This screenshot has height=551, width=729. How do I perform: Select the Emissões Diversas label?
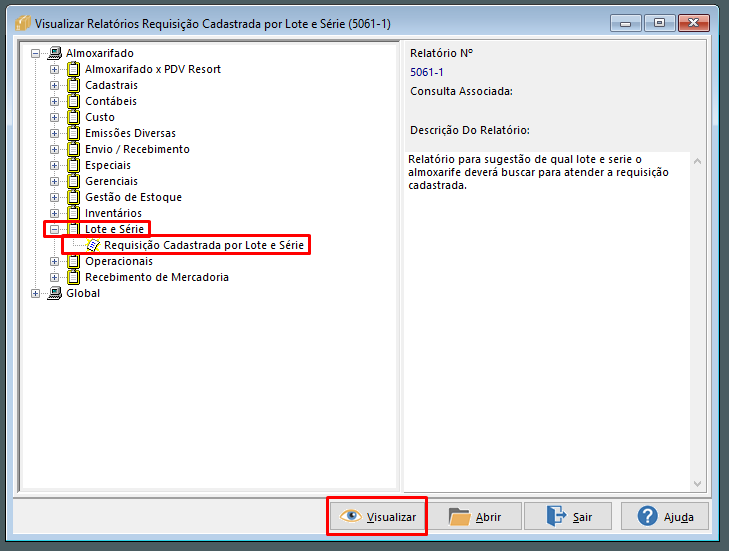130,133
